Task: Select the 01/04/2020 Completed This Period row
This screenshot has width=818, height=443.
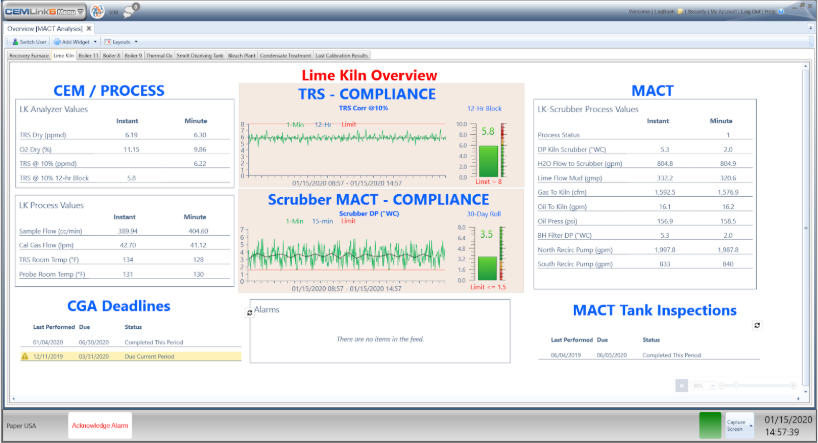Action: pyautogui.click(x=131, y=342)
